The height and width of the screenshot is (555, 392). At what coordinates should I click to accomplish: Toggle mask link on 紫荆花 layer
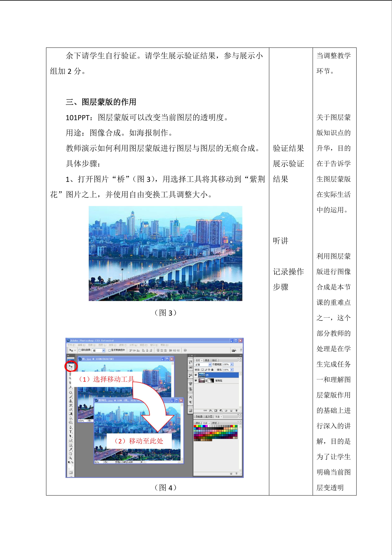tap(206, 381)
